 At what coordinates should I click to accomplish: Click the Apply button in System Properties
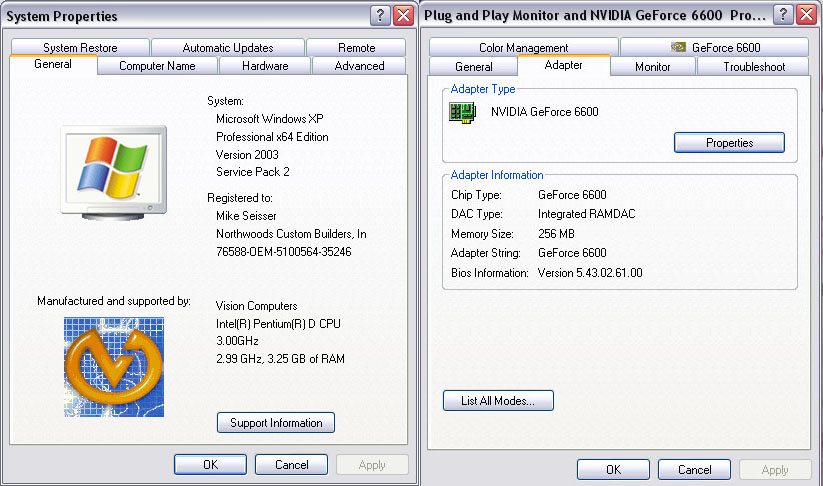coord(372,464)
